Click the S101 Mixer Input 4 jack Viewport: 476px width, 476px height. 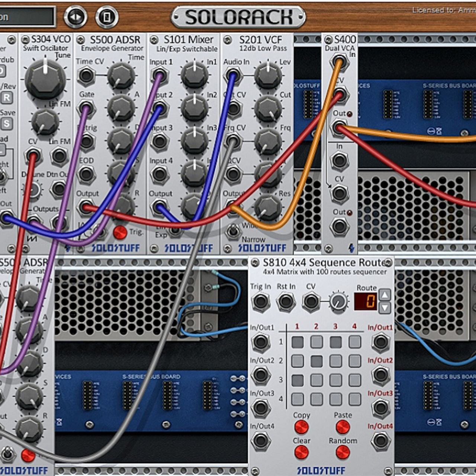pos(160,174)
